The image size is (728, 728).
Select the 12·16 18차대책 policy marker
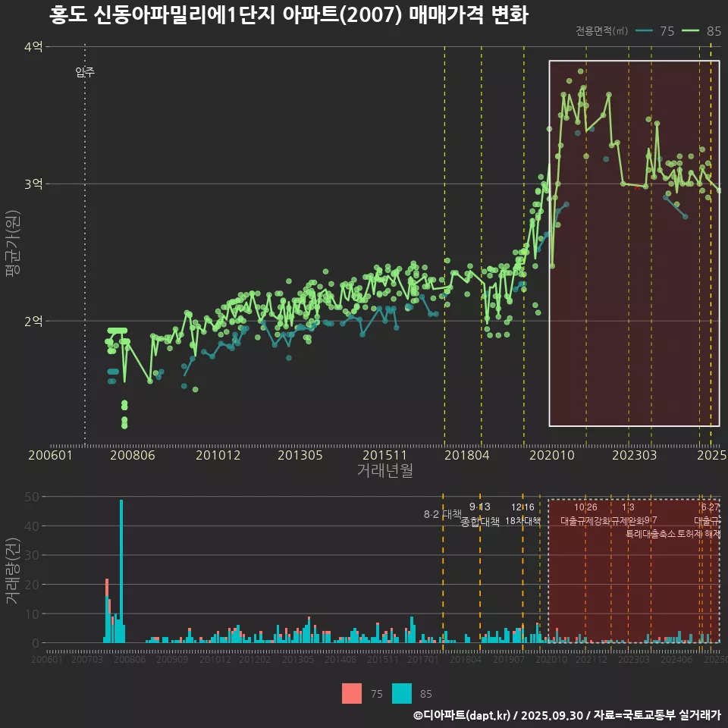522,514
